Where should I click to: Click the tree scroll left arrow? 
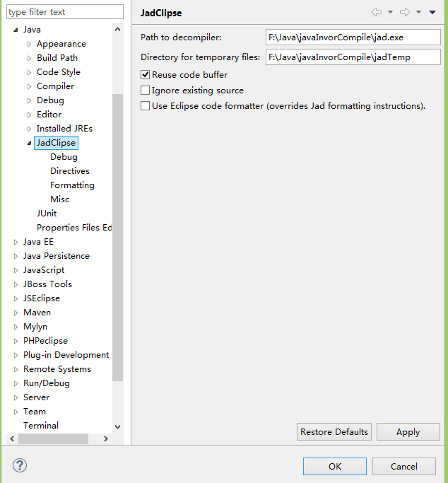click(x=12, y=438)
